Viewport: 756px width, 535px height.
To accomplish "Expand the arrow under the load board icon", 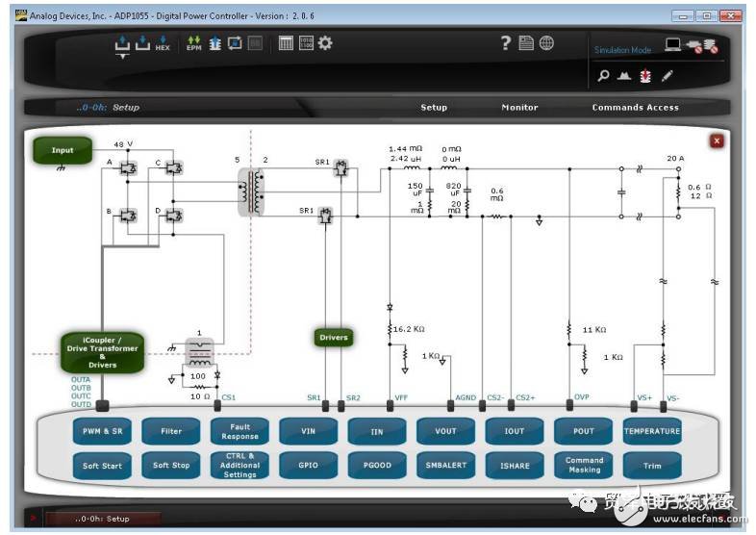I will pyautogui.click(x=122, y=57).
